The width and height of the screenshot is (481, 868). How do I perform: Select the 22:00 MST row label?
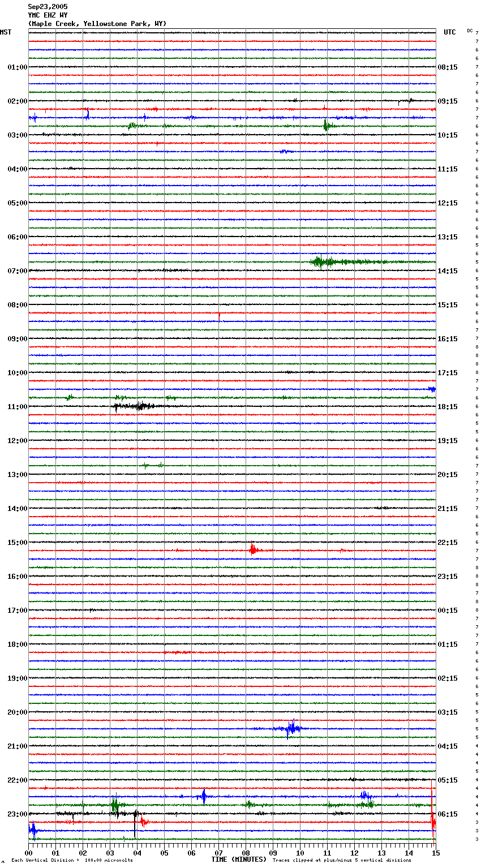[x=17, y=780]
